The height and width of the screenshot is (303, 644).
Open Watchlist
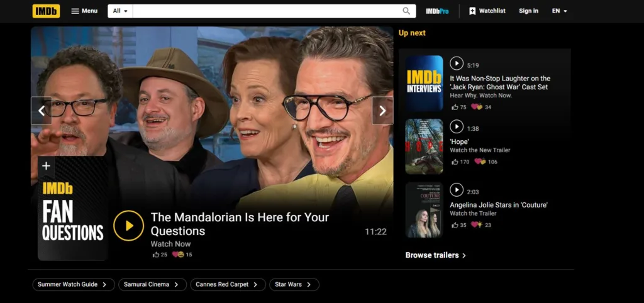(487, 11)
